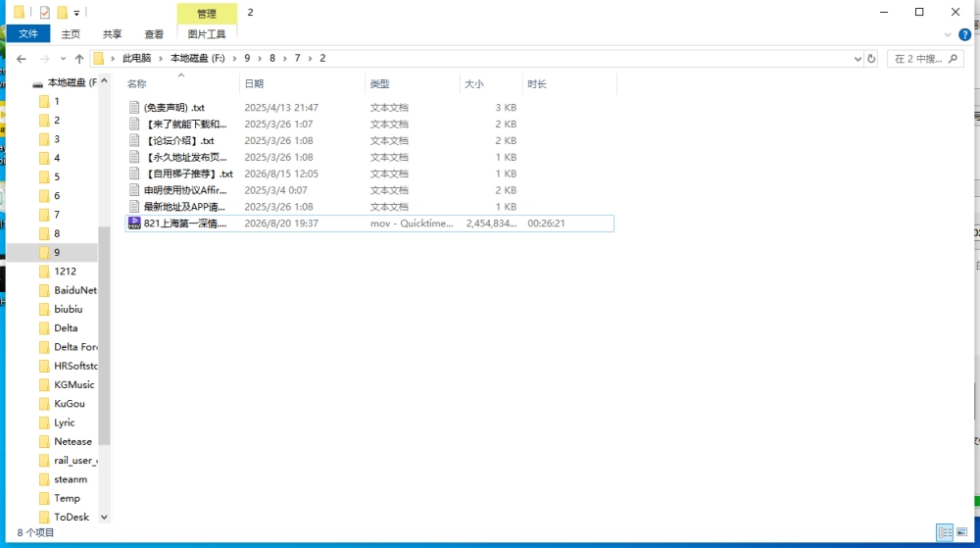
Task: Click 本地磁盘 (F:) in the address path
Action: click(198, 58)
